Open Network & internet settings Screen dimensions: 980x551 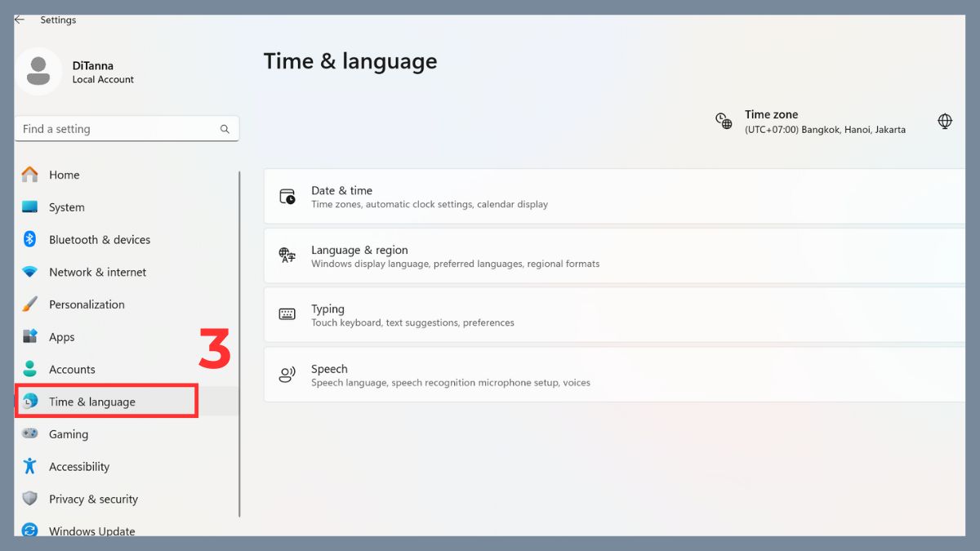[127, 272]
